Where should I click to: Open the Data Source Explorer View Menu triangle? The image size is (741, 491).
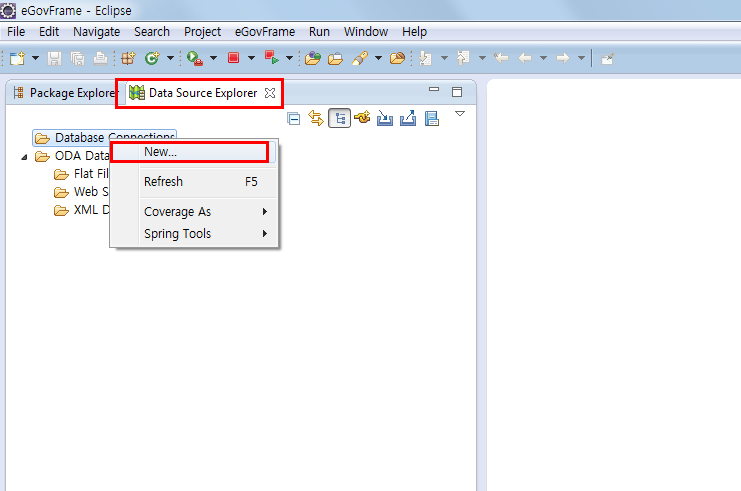pyautogui.click(x=460, y=113)
